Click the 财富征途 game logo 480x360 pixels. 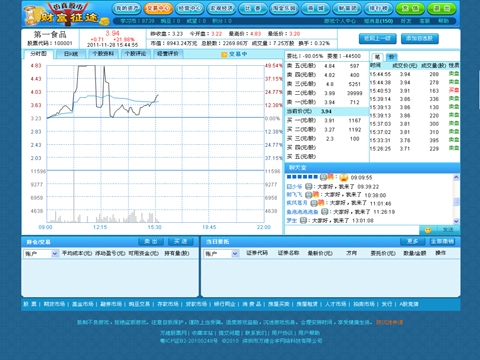(x=66, y=14)
